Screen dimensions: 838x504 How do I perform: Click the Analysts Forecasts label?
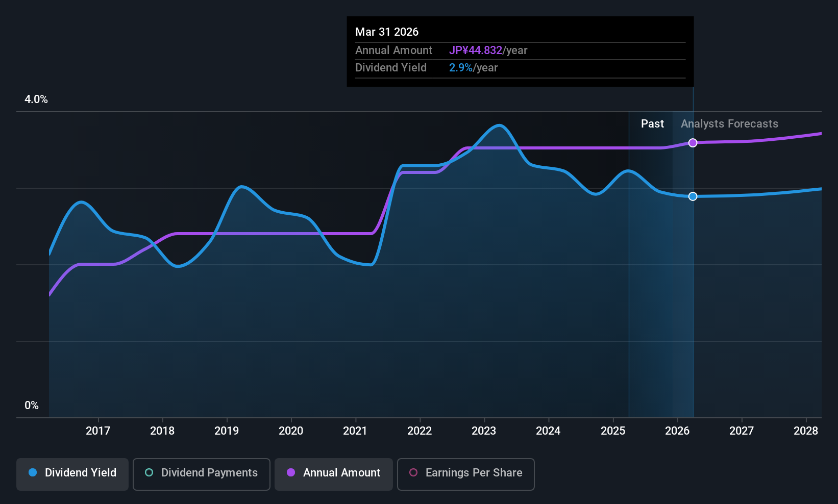tap(729, 124)
